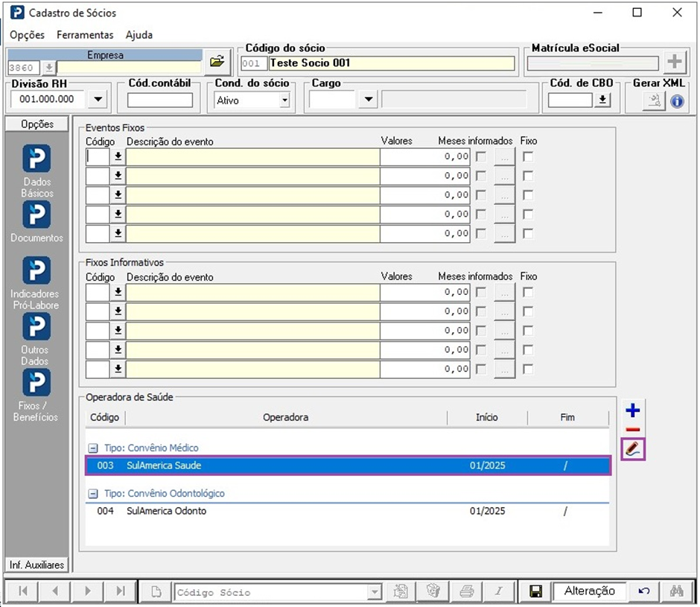
Task: Click the Gerar XML export icon
Action: [654, 101]
